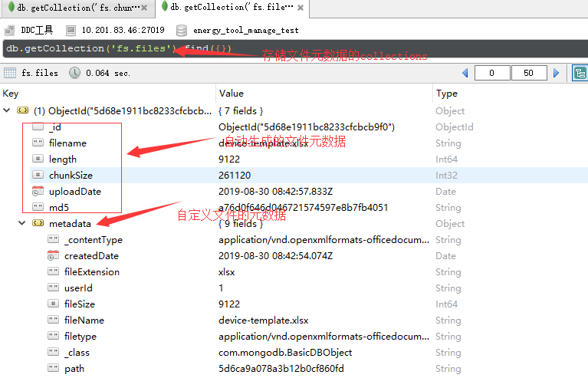Focus the query editor with db.getCollection
This screenshot has height=378, width=588.
pos(295,49)
